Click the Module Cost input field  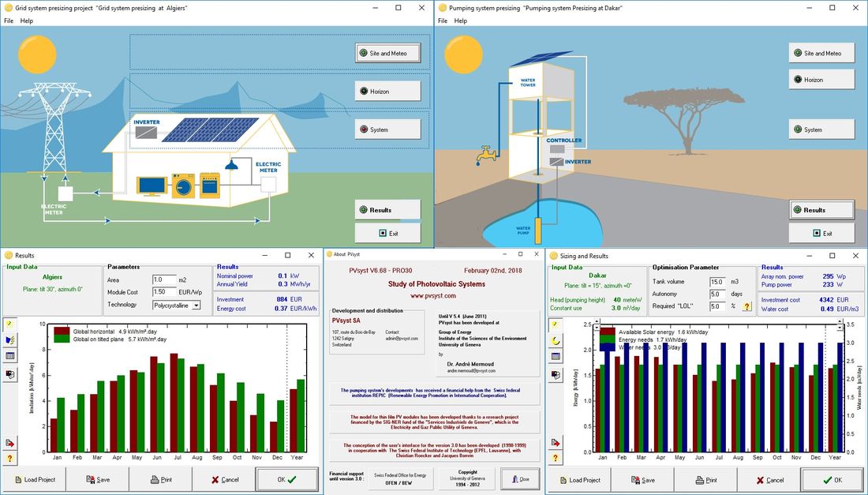164,292
